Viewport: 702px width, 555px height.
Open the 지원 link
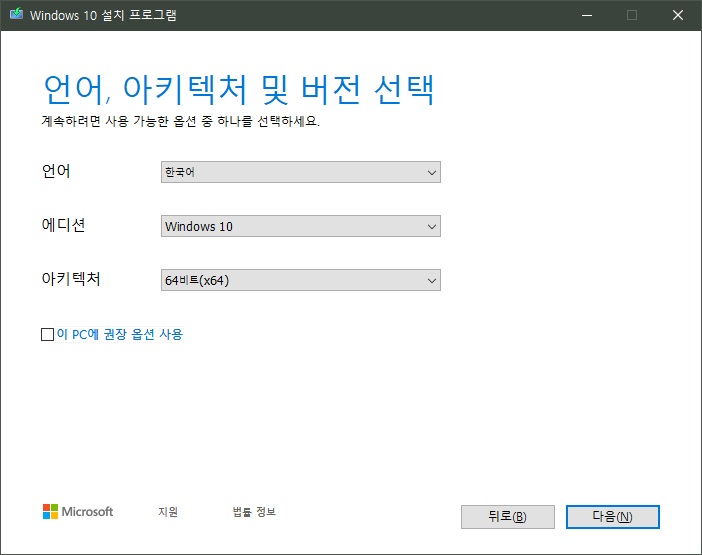click(x=168, y=512)
